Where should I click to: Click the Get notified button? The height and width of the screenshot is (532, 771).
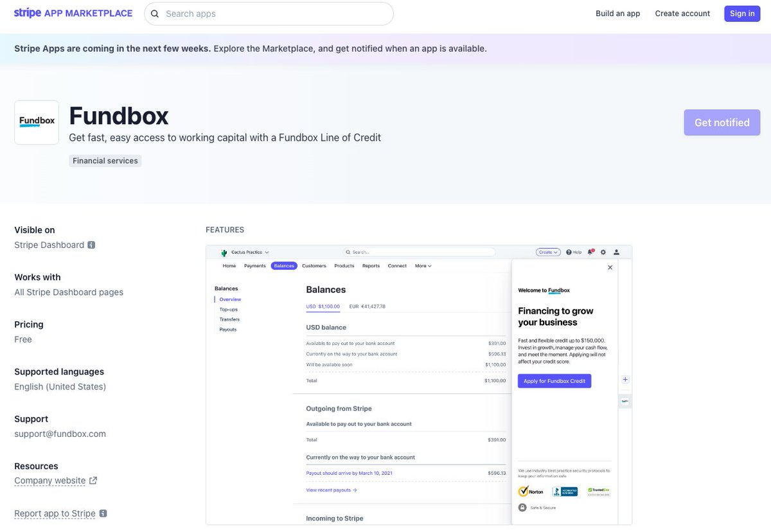[722, 122]
